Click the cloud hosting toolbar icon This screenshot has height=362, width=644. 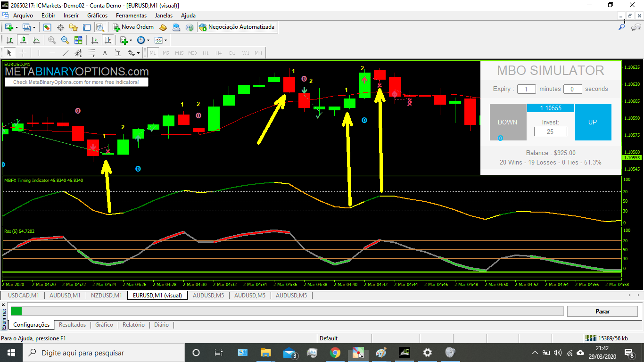pyautogui.click(x=176, y=27)
